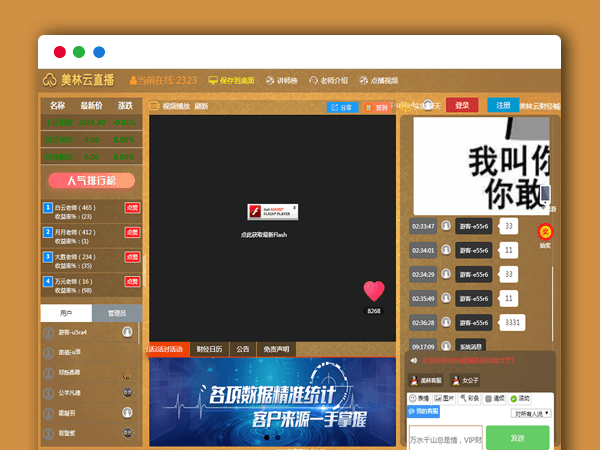Contact 美林客服 via QQ
The height and width of the screenshot is (450, 600).
point(426,380)
